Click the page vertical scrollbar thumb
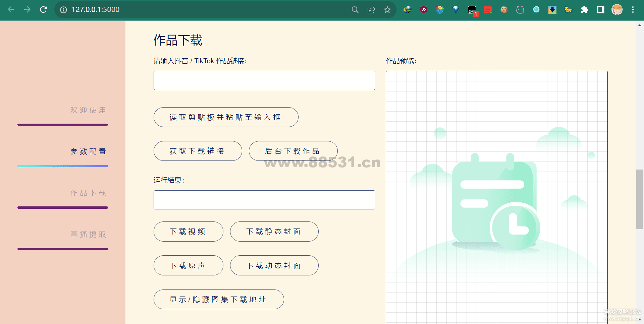644x324 pixels. (640, 199)
